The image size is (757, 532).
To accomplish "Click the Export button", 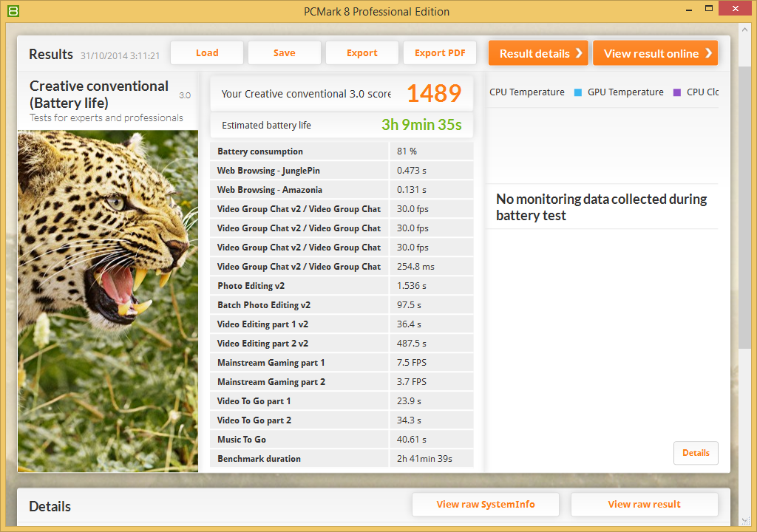I will coord(361,53).
